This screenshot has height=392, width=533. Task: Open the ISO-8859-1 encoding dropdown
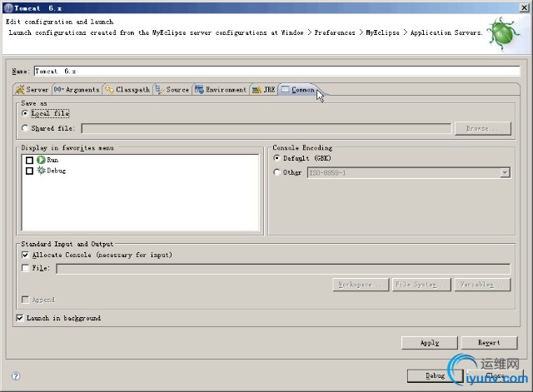505,172
